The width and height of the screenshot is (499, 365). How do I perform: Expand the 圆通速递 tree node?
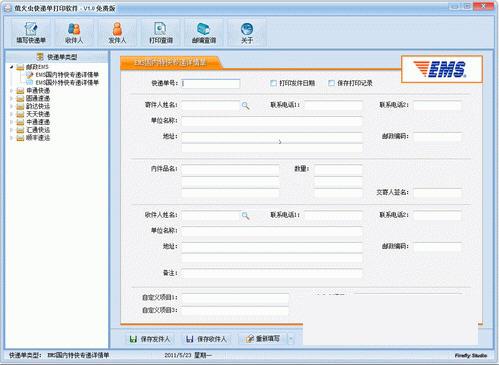(x=11, y=98)
